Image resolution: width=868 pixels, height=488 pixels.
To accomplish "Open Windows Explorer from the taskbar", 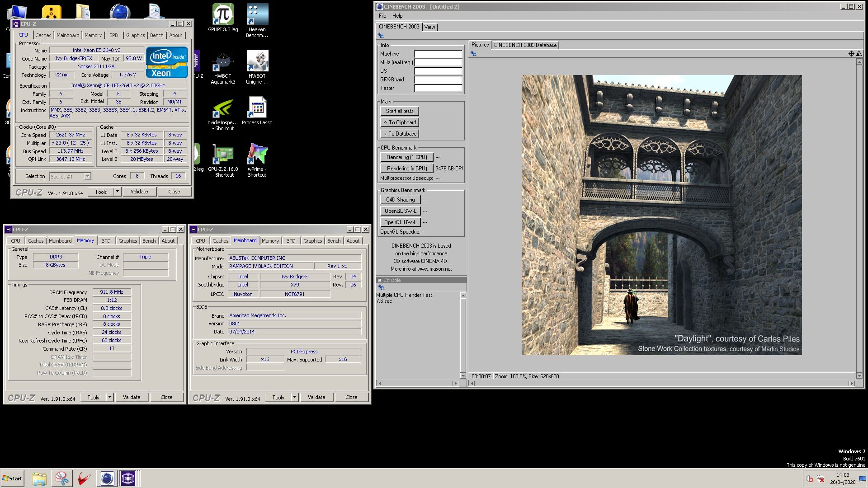I will (39, 479).
